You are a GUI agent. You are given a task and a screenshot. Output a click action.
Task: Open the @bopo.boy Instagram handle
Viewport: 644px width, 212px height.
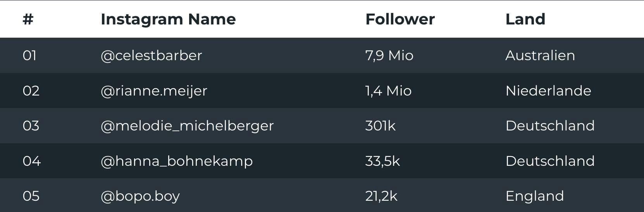tap(140, 196)
